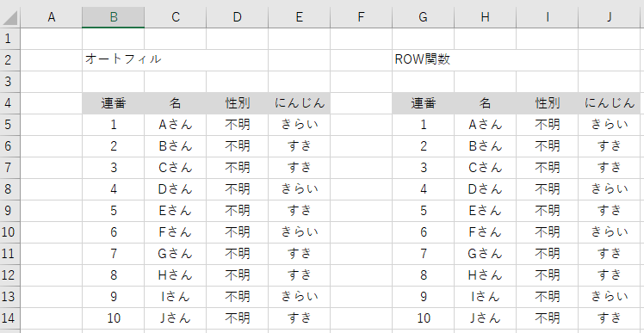Screen dimensions: 644x333
Task: Select cell Gさん in column C
Action: pos(176,254)
